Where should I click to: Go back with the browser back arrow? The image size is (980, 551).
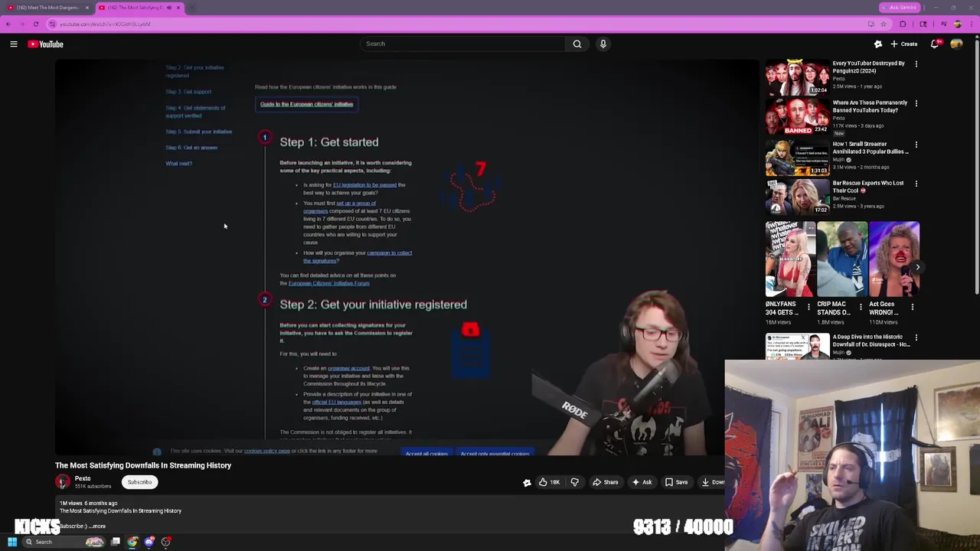click(8, 24)
